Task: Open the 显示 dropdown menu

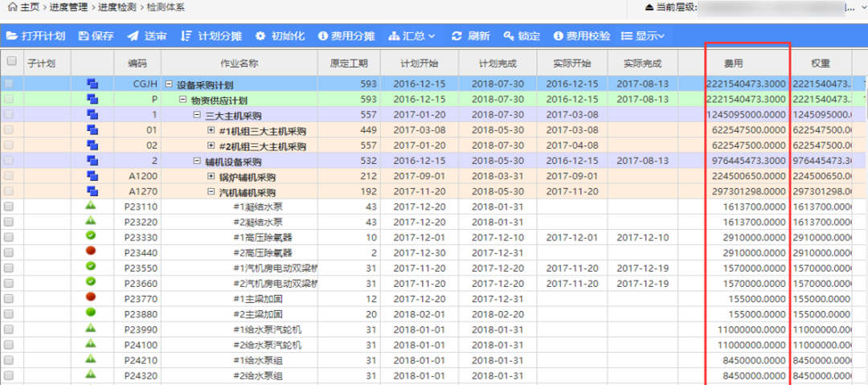Action: pos(643,36)
